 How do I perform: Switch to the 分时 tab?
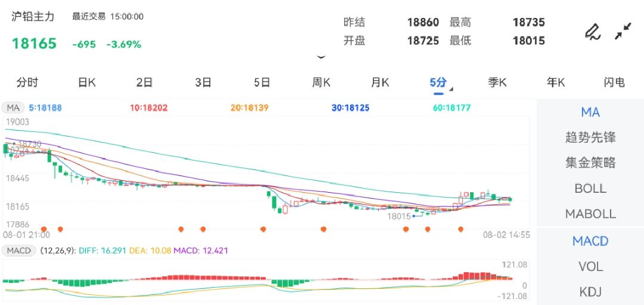[x=27, y=82]
